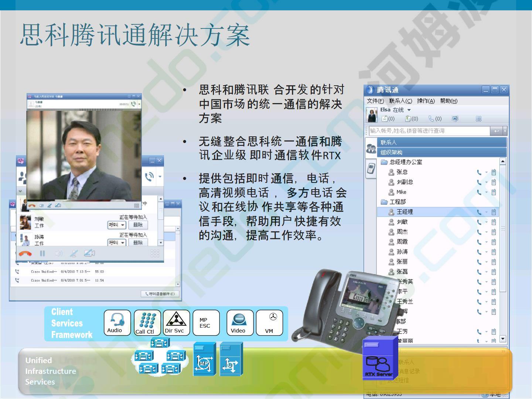The height and width of the screenshot is (399, 532).
Task: Click the mobile device icon for 王经理
Action: (494, 212)
